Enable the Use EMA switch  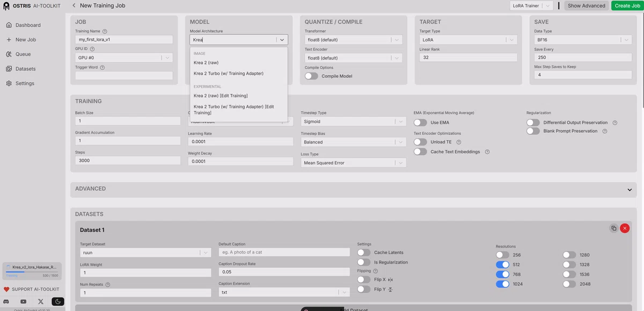(x=420, y=122)
